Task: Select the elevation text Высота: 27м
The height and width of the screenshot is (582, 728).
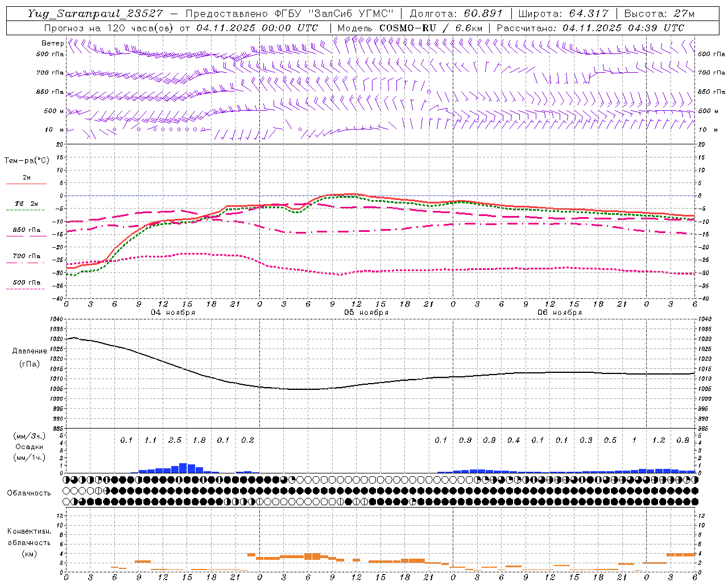Action: pos(659,14)
